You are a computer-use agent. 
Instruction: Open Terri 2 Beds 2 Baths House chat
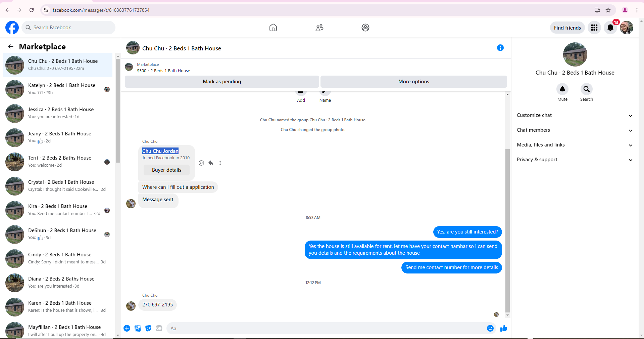pos(58,162)
